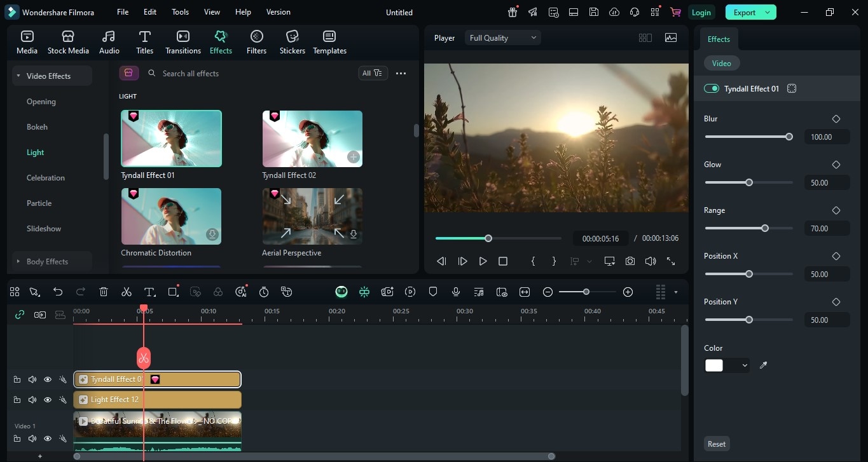Toggle the auto ripple link icon
Viewport: 868px width, 462px height.
tap(20, 315)
